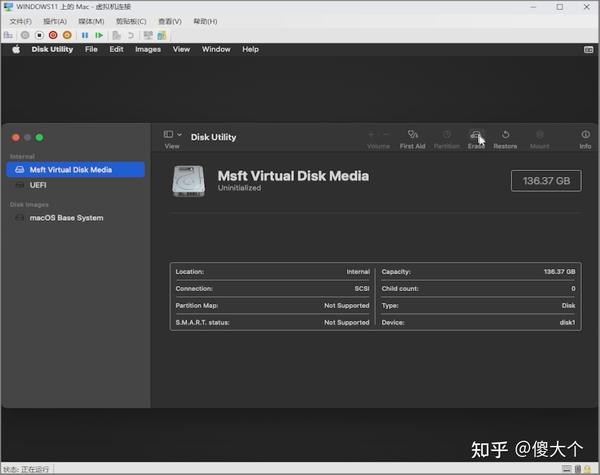Click the green Reset VM icon
The image size is (600, 475).
click(99, 35)
